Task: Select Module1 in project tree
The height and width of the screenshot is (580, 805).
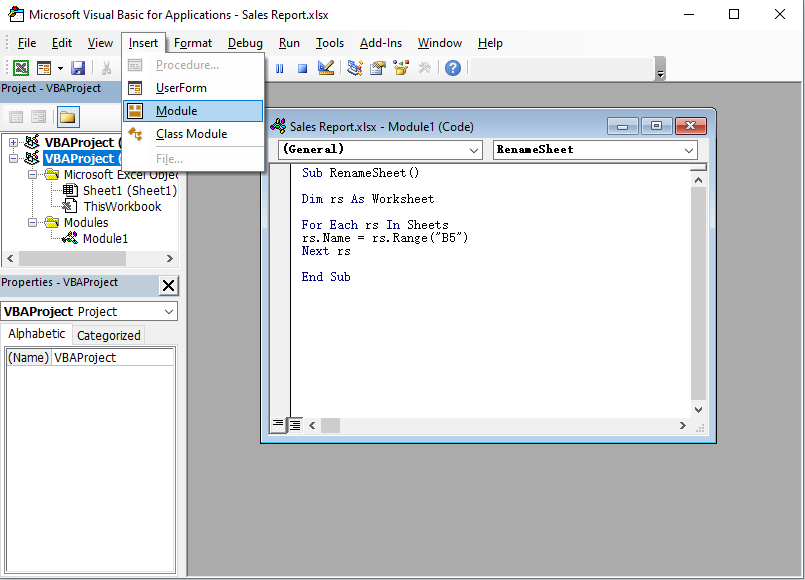Action: pyautogui.click(x=105, y=239)
